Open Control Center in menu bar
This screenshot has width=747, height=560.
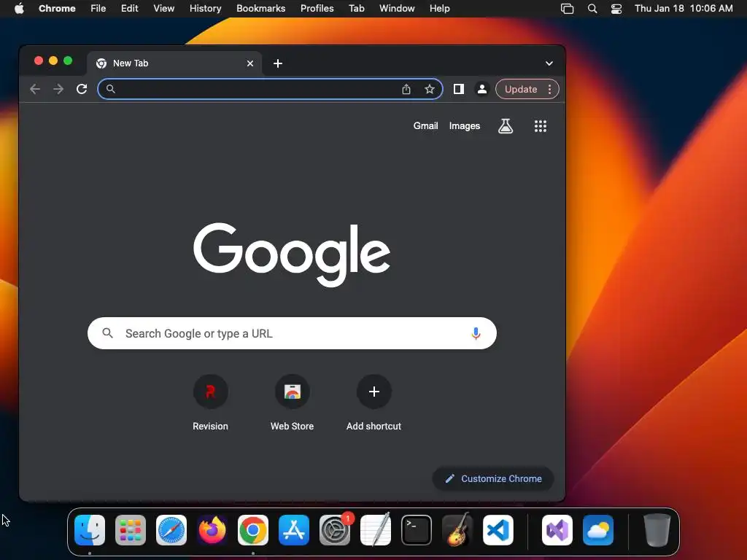pyautogui.click(x=616, y=9)
